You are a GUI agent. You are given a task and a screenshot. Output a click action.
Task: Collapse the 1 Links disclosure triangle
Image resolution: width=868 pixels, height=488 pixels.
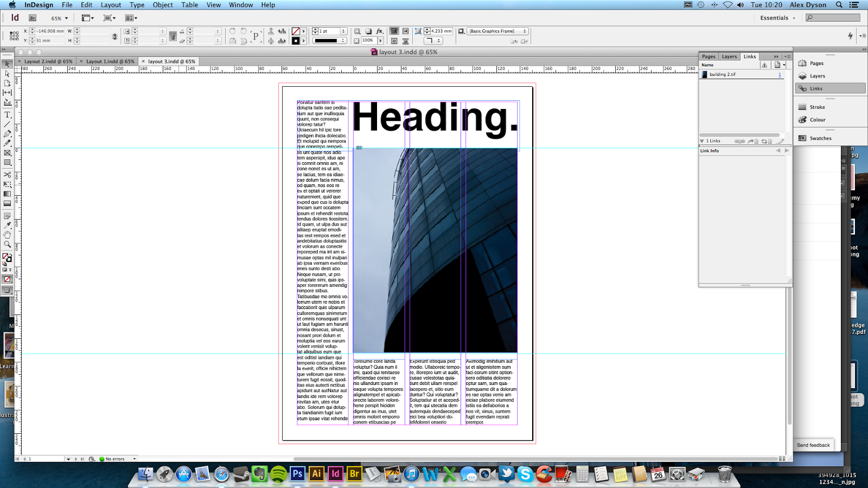(x=703, y=141)
